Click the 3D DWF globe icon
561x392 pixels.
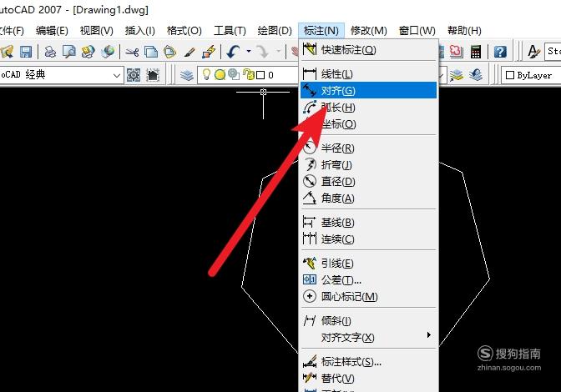[108, 52]
